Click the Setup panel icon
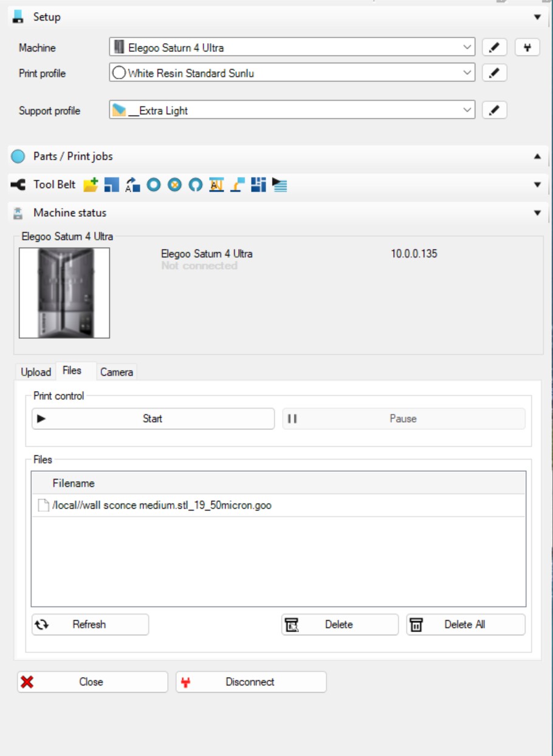This screenshot has width=553, height=756. coord(18,17)
